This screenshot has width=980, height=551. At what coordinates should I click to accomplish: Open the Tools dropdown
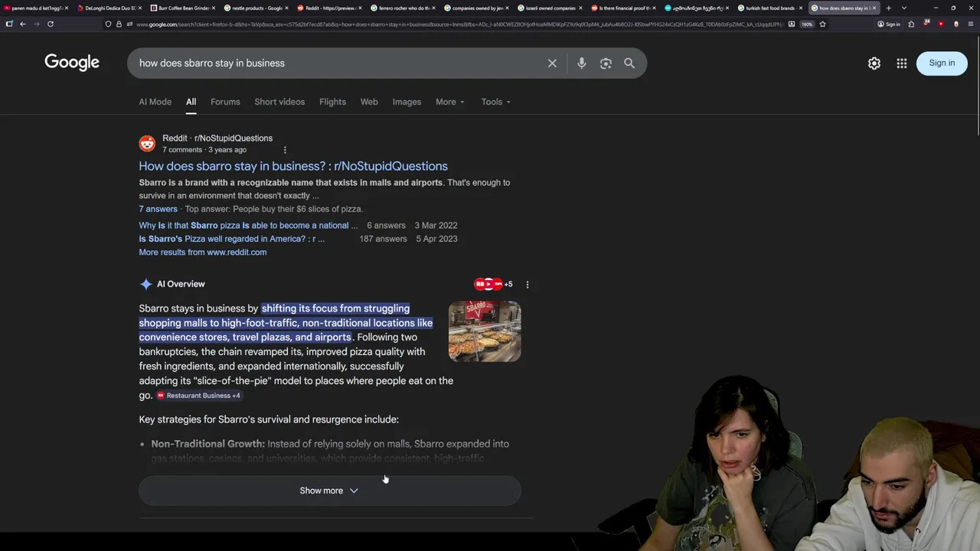tap(495, 102)
